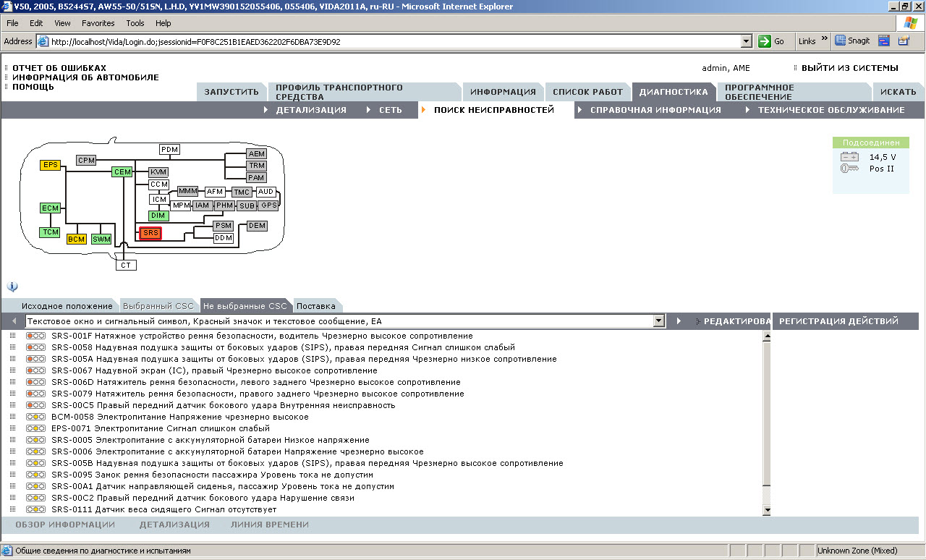This screenshot has width=926, height=560.
Task: Switch to the ИНФОРМАЦИЯ tab
Action: click(503, 92)
